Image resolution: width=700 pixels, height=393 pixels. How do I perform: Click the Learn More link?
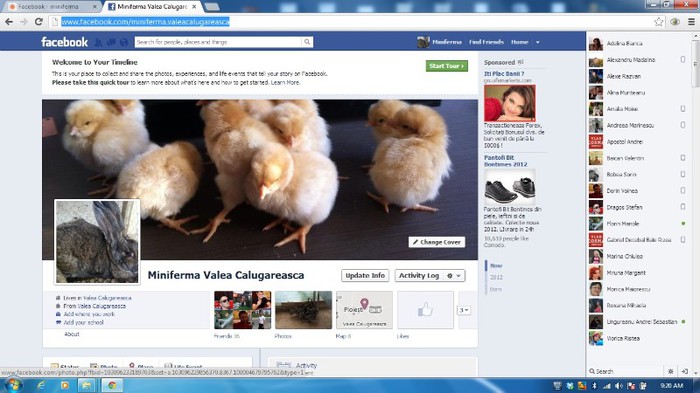pos(285,83)
